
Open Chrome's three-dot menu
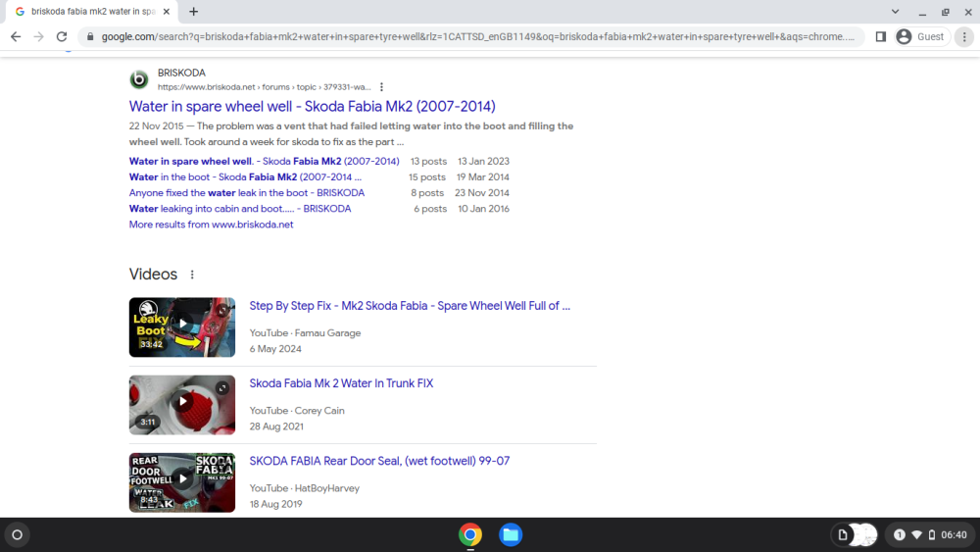pyautogui.click(x=964, y=37)
